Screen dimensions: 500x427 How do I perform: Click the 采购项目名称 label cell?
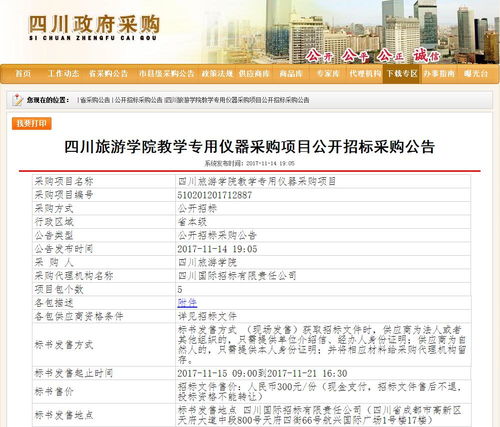click(x=104, y=181)
